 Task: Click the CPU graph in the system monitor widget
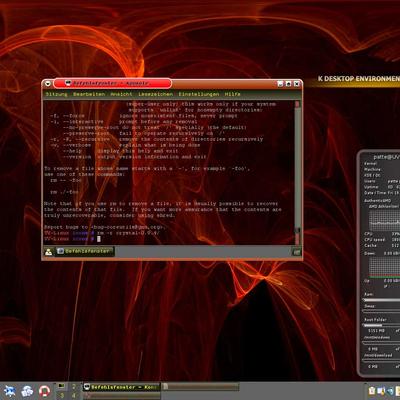point(384,220)
